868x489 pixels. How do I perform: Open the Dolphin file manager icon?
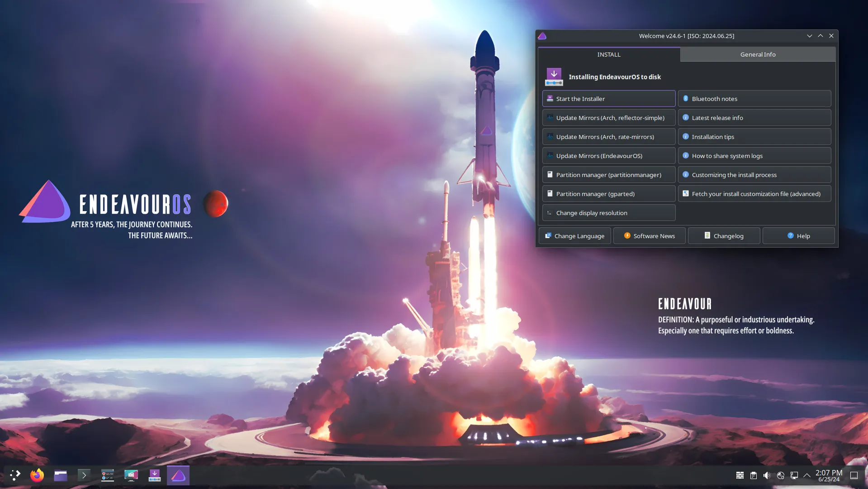pyautogui.click(x=61, y=475)
